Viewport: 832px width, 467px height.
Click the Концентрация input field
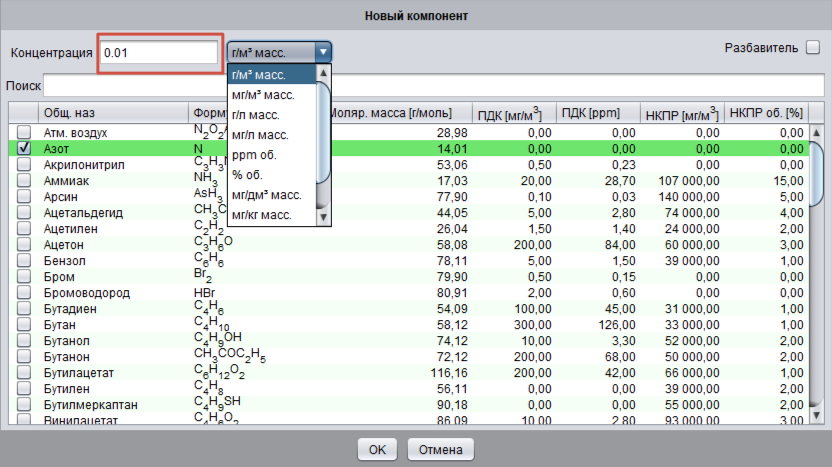coord(159,52)
